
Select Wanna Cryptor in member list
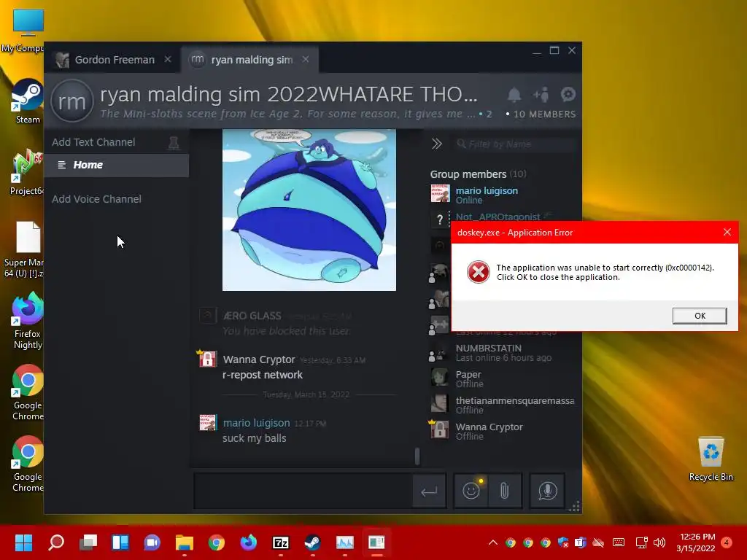[502, 432]
